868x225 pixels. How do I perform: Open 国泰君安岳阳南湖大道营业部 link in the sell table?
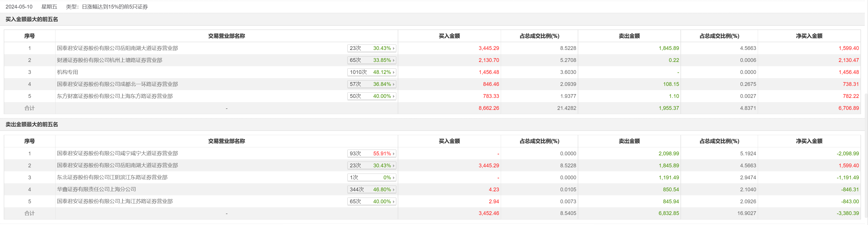click(117, 165)
